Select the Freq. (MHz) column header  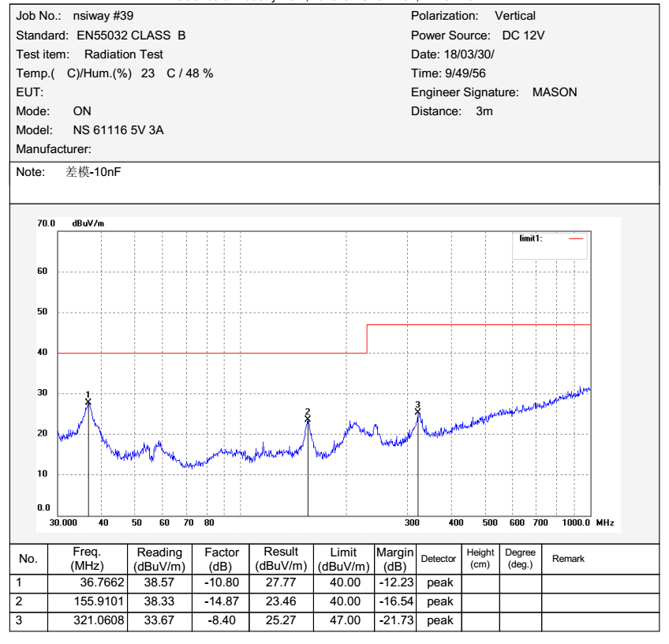coord(86,559)
